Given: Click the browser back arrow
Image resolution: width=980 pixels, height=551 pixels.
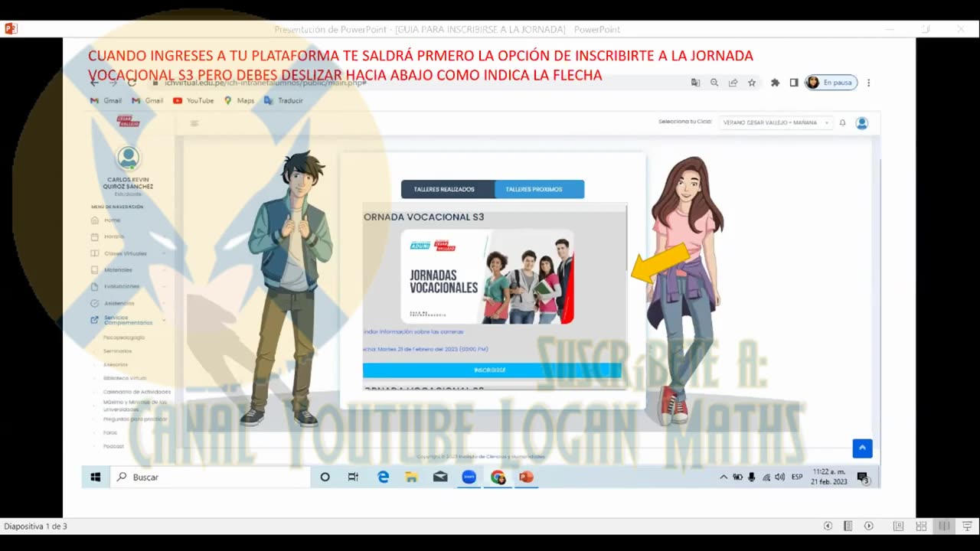Looking at the screenshot, I should coord(95,82).
